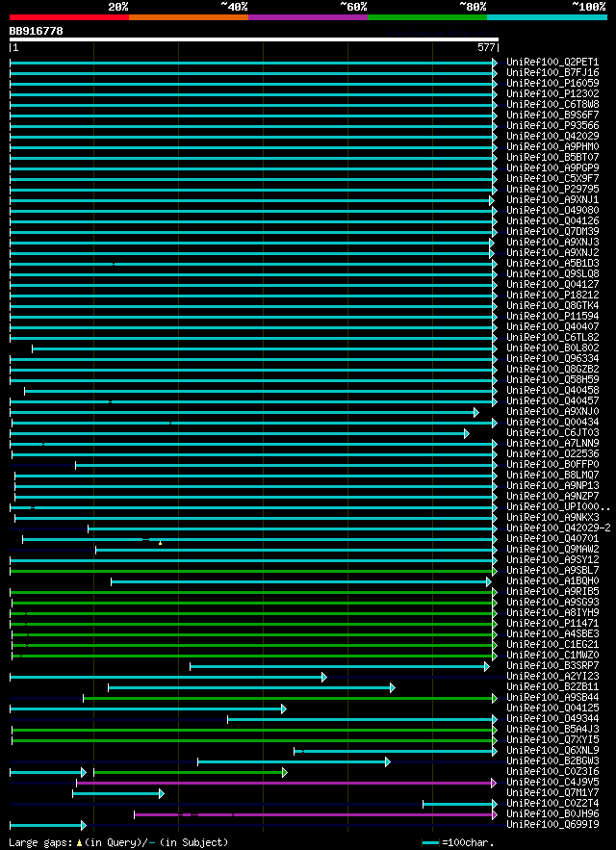The height and width of the screenshot is (850, 616).
Task: Click the short cyan bar for UniRef100_Q7M1Y7
Action: [x=118, y=793]
